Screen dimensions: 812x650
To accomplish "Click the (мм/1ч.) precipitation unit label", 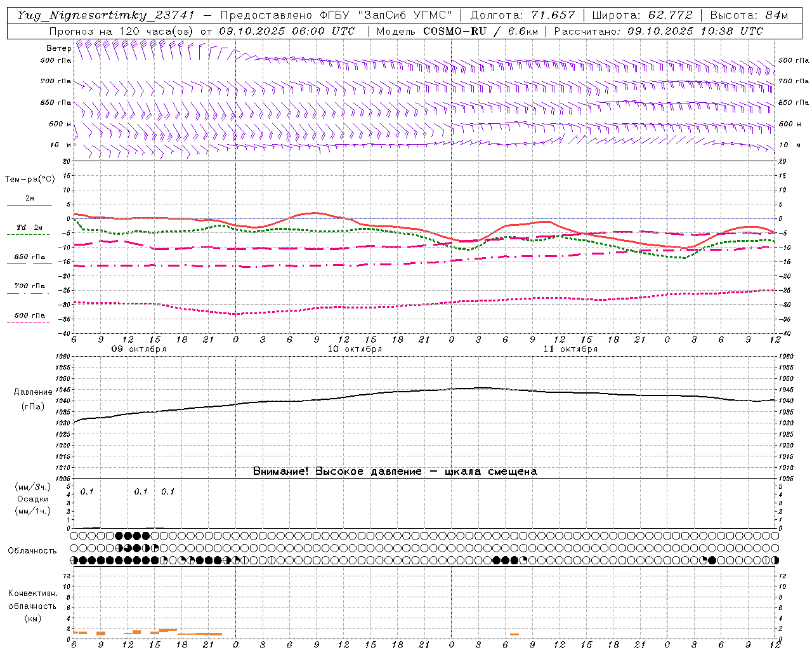I will [33, 511].
